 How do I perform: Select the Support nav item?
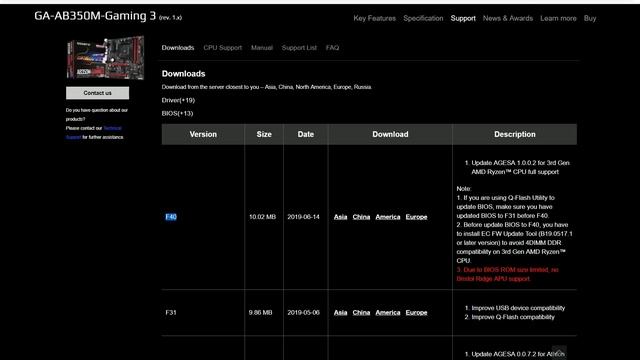[463, 18]
